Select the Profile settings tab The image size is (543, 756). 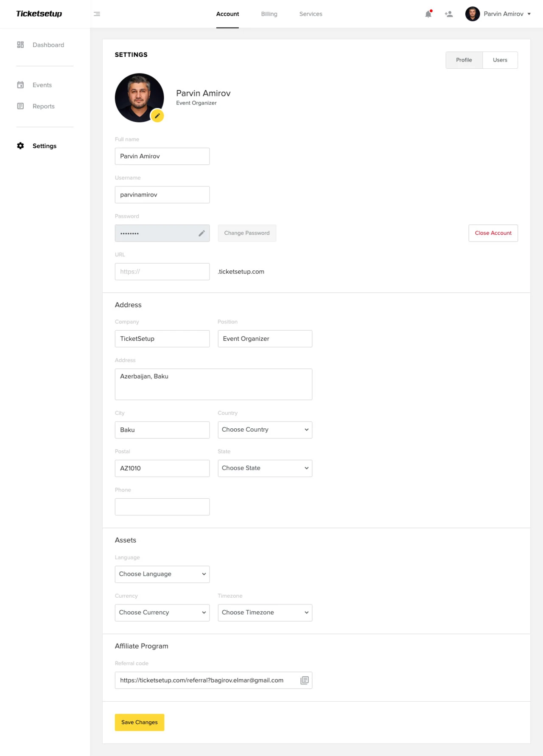click(464, 60)
